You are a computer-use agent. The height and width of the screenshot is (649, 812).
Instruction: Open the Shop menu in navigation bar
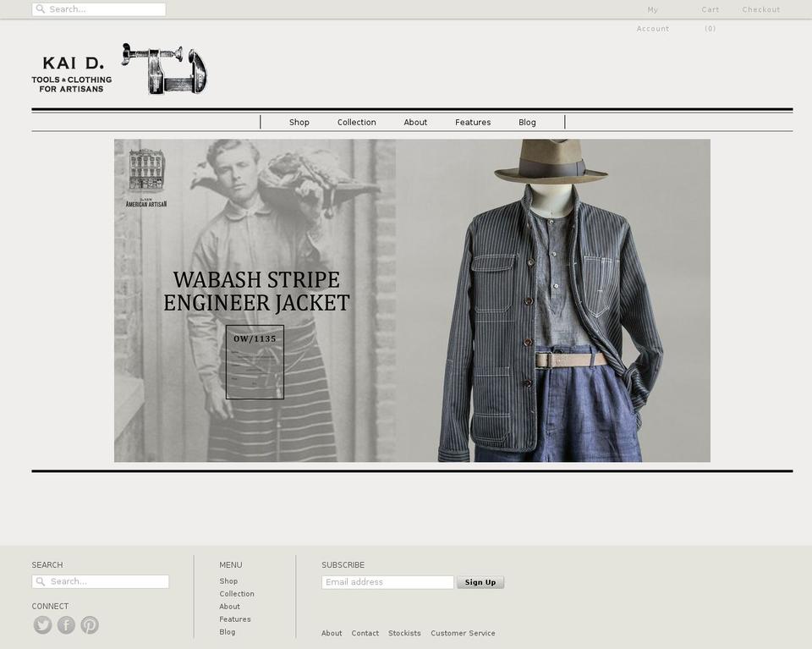tap(299, 122)
